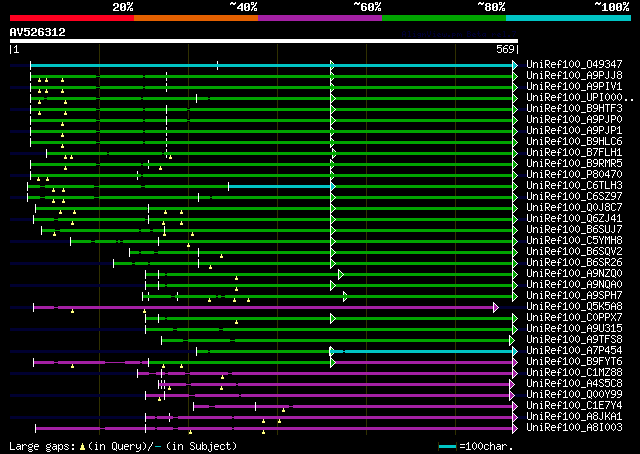This screenshot has width=640, height=454.
Task: Select the UniRef100_A9SPH7 label
Action: coord(574,296)
